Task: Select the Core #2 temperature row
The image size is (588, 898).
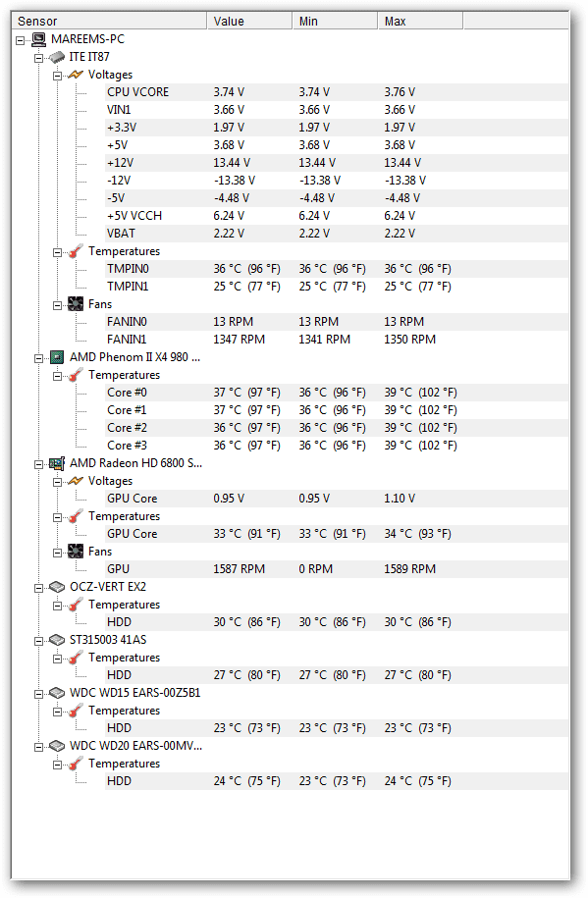Action: [337, 428]
